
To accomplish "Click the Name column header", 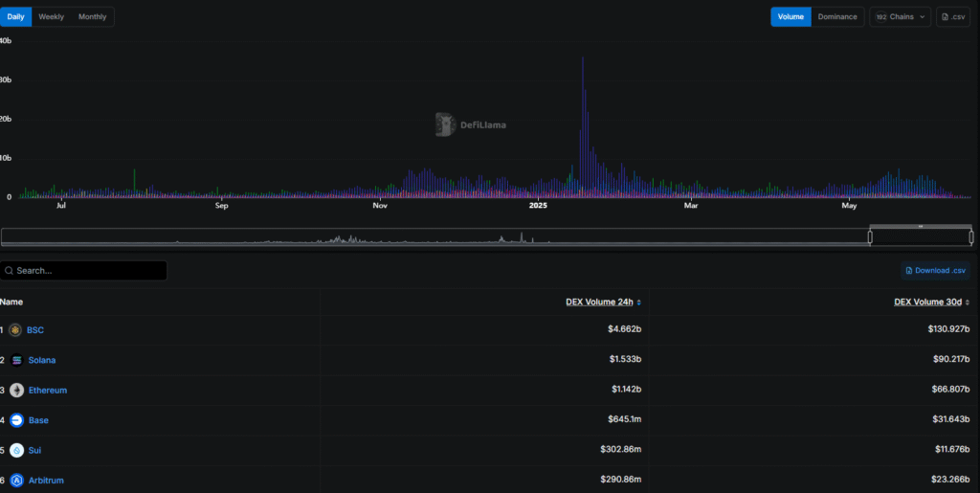I will [x=11, y=302].
